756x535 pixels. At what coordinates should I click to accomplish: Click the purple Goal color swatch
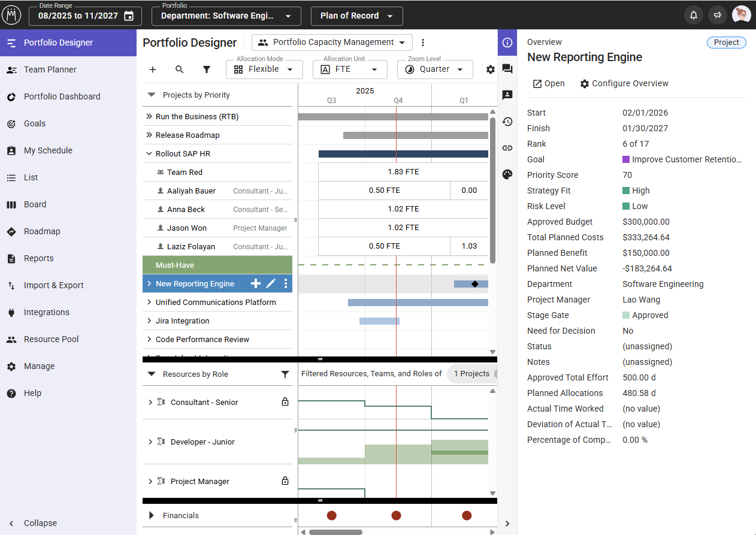(x=626, y=159)
